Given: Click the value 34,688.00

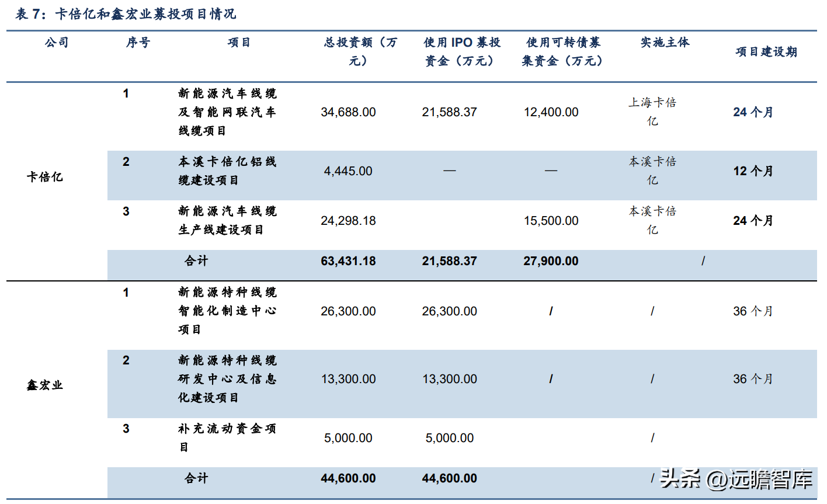Looking at the screenshot, I should point(348,112).
